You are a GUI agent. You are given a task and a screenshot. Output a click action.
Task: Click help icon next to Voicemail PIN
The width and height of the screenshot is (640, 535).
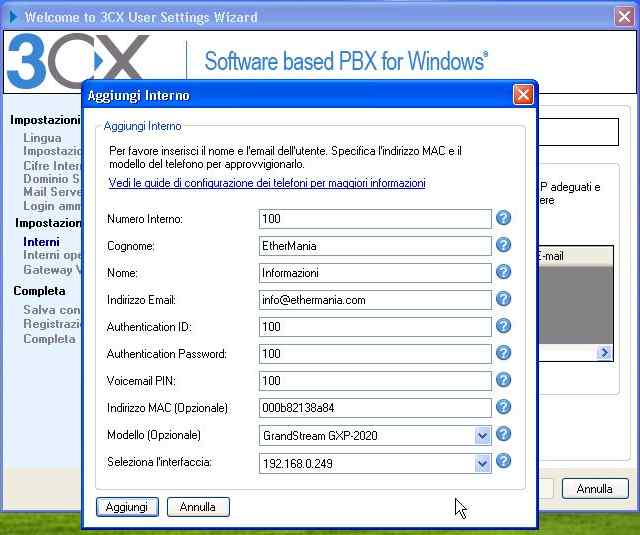pyautogui.click(x=504, y=380)
